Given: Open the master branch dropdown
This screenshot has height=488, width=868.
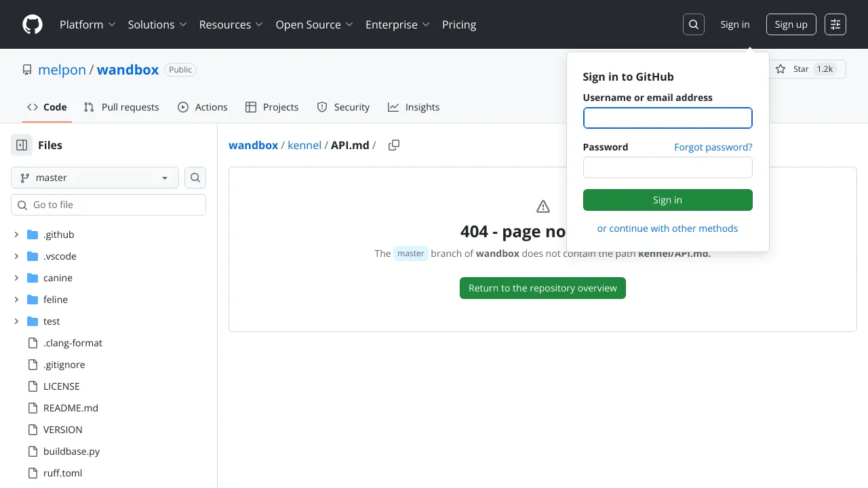Looking at the screenshot, I should pyautogui.click(x=95, y=178).
